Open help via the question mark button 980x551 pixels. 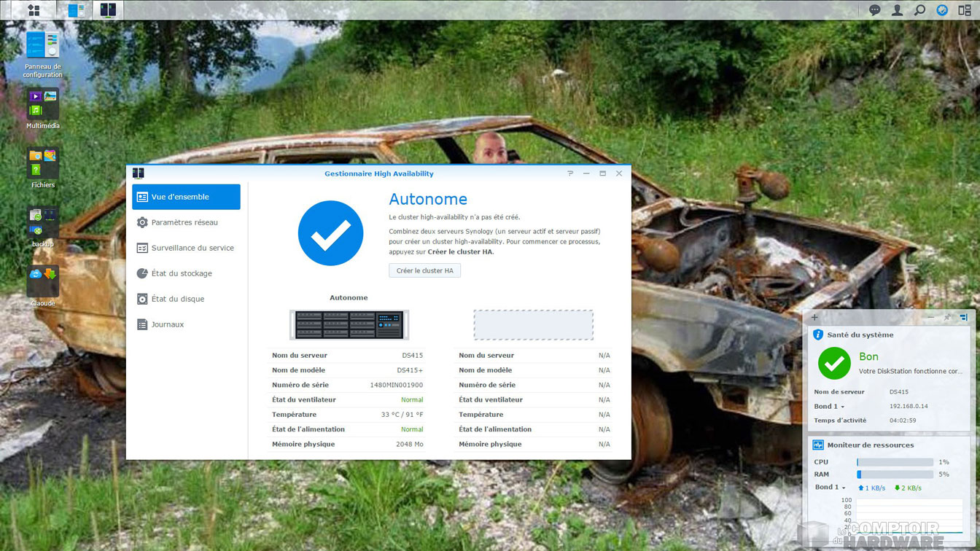coord(569,173)
